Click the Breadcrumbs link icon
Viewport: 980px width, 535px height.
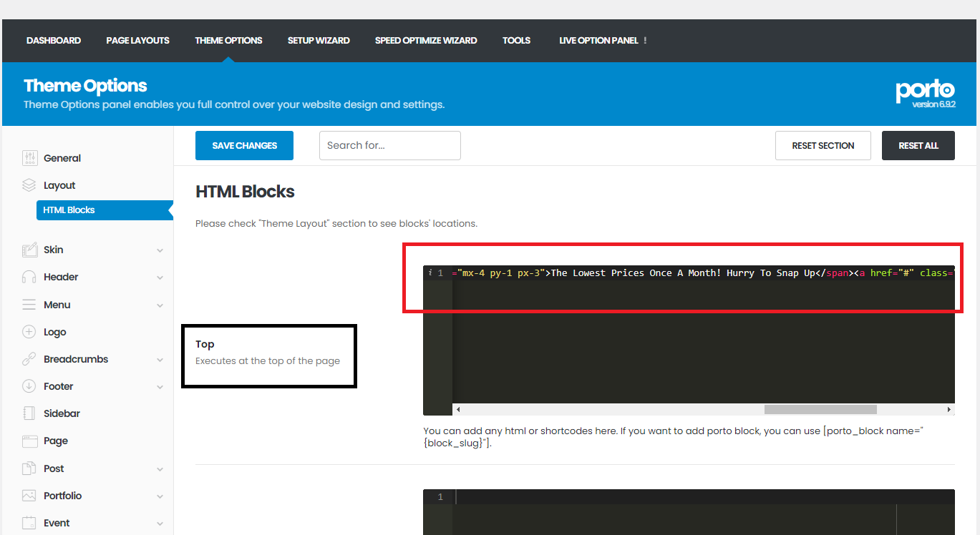click(x=29, y=359)
